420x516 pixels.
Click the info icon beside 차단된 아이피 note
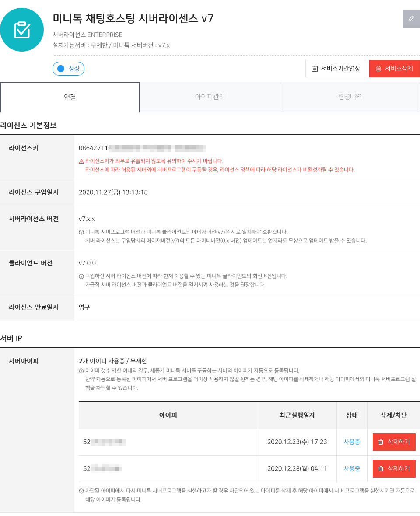[81, 491]
